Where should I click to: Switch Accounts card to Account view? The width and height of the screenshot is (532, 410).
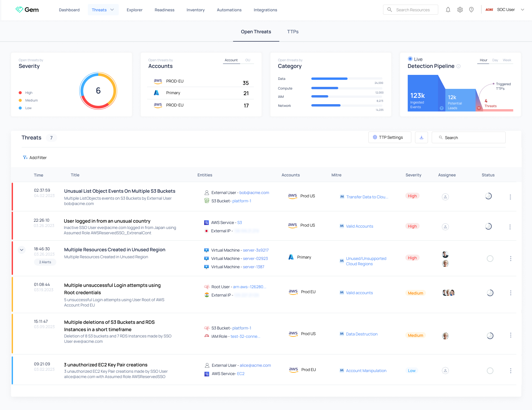pos(231,60)
